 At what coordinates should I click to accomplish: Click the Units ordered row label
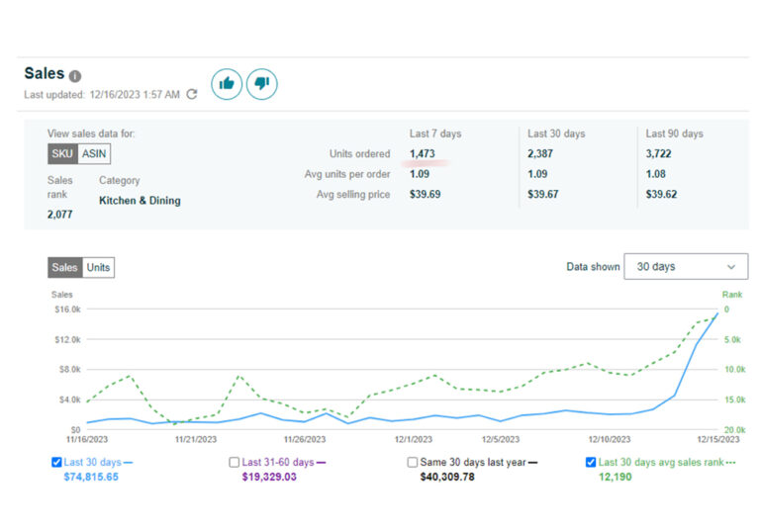[359, 153]
